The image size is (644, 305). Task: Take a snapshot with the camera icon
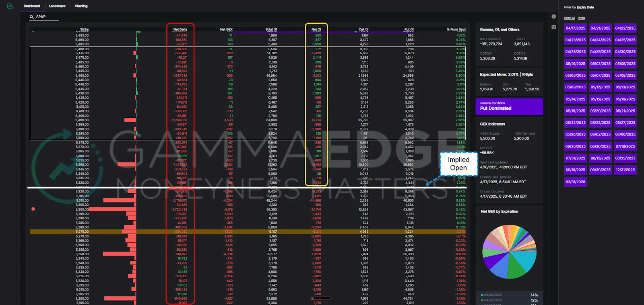coord(554,27)
